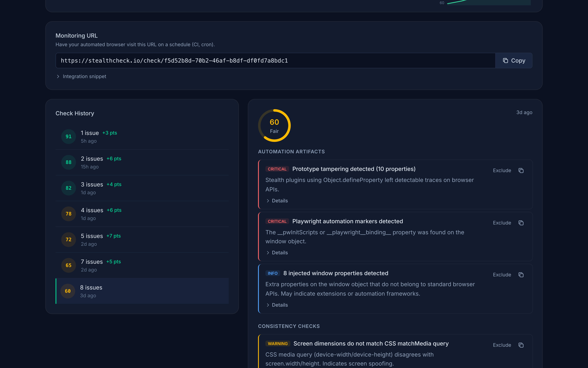
Task: Copy the Prototype tampering issue details icon
Action: pyautogui.click(x=521, y=170)
